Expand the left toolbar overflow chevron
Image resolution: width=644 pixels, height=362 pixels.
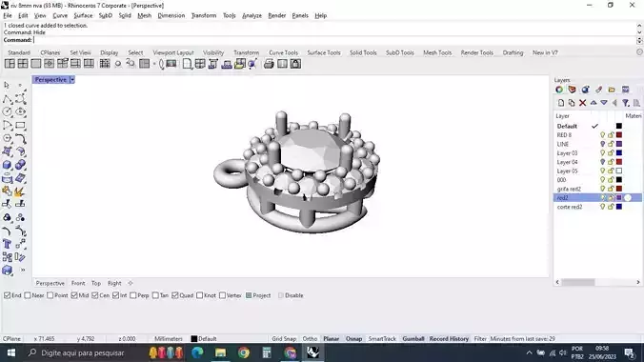tap(23, 270)
